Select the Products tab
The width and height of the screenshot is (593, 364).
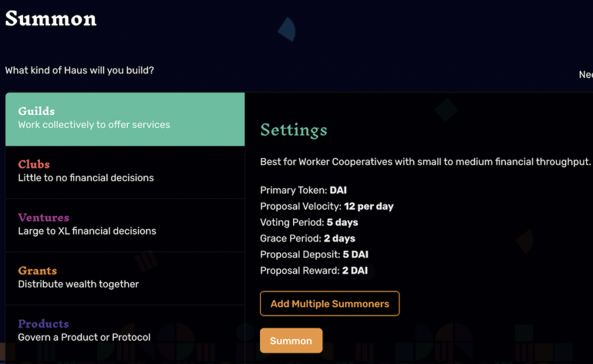coord(125,331)
